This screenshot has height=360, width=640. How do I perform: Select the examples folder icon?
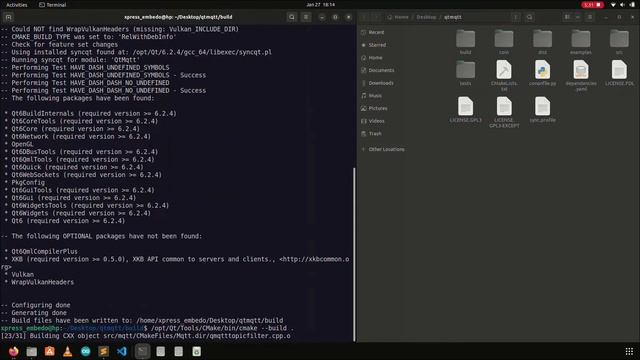tap(580, 39)
